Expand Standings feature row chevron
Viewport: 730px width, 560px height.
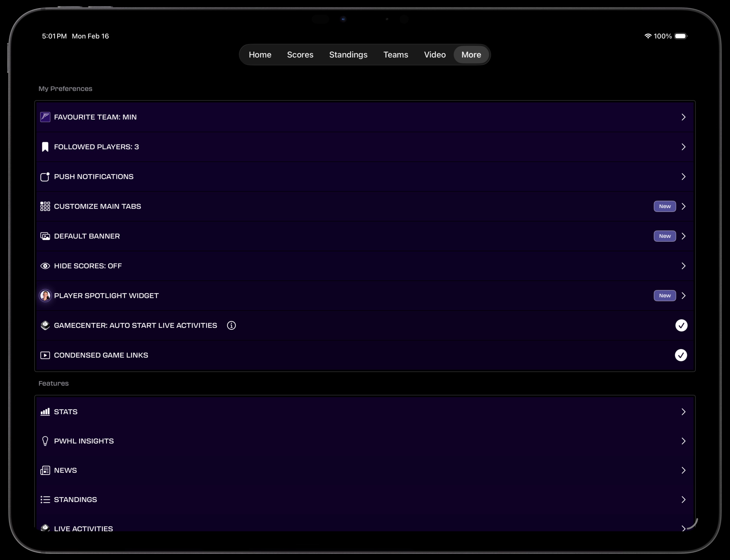click(x=683, y=499)
